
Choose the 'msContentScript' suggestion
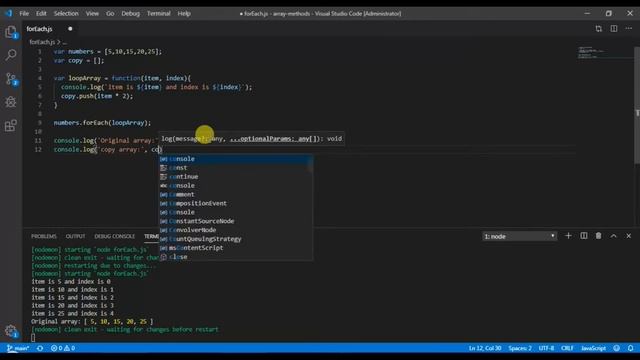pos(236,248)
